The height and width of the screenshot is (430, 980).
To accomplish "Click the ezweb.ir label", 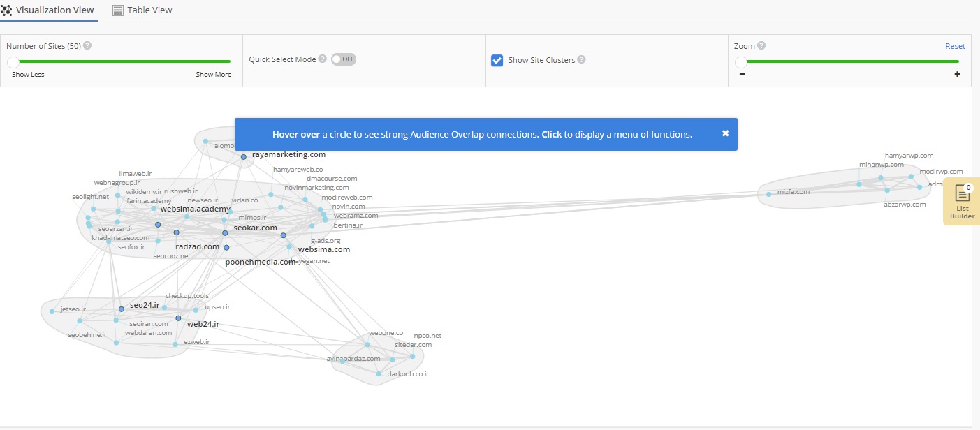I will (x=197, y=342).
